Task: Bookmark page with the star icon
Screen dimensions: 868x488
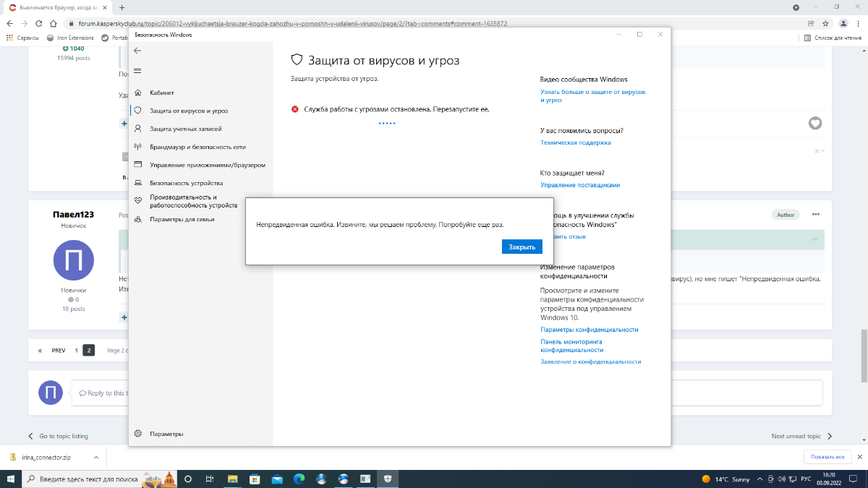Action: pos(825,23)
